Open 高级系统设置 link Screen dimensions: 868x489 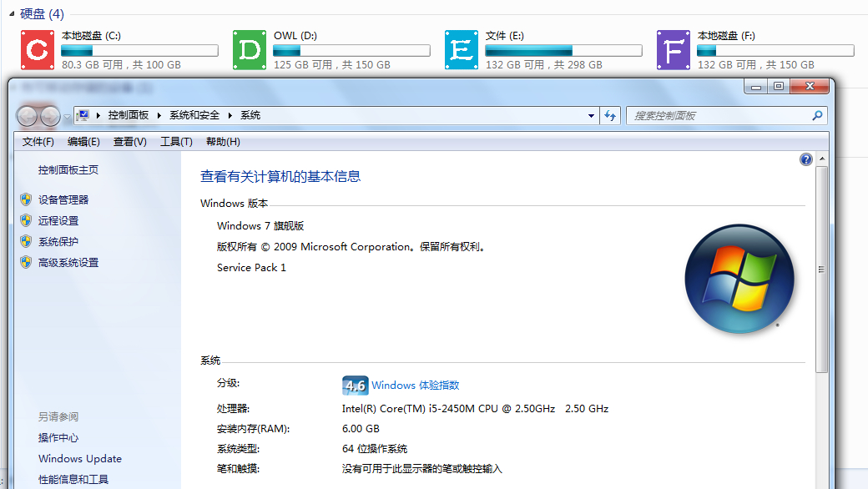click(68, 263)
